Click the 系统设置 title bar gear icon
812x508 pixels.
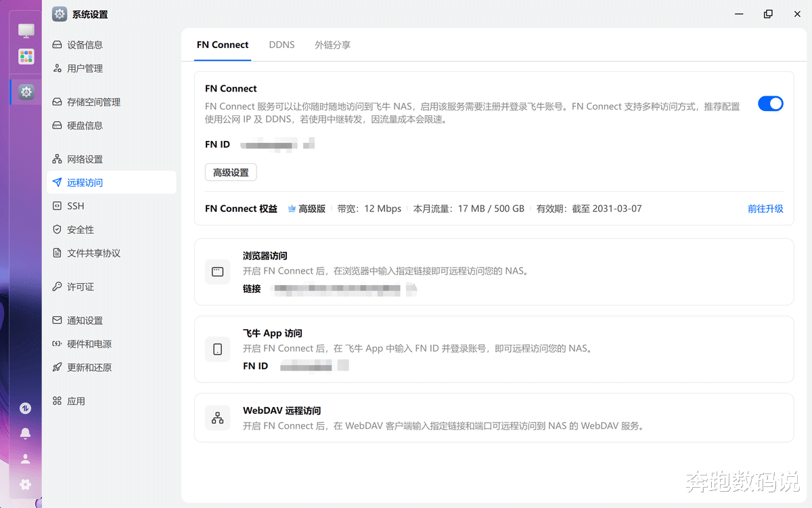pyautogui.click(x=60, y=14)
